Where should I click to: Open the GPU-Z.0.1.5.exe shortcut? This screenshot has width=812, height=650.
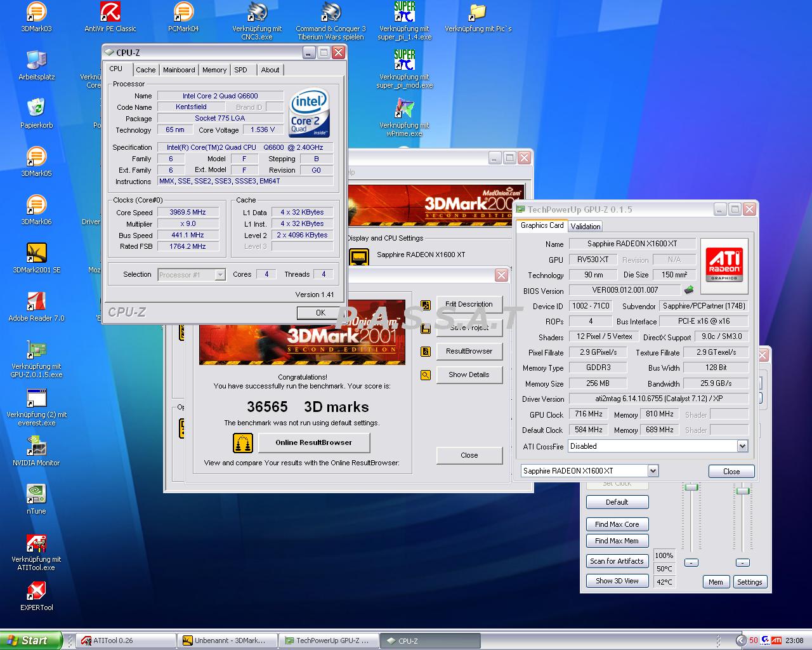click(36, 359)
